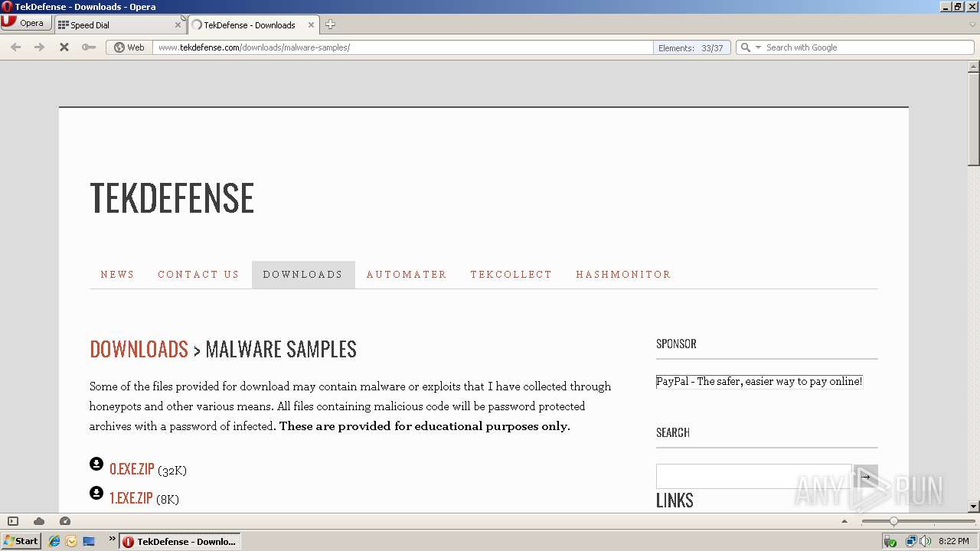This screenshot has height=551, width=980.
Task: Expand the quick launch chevron
Action: pos(112,539)
